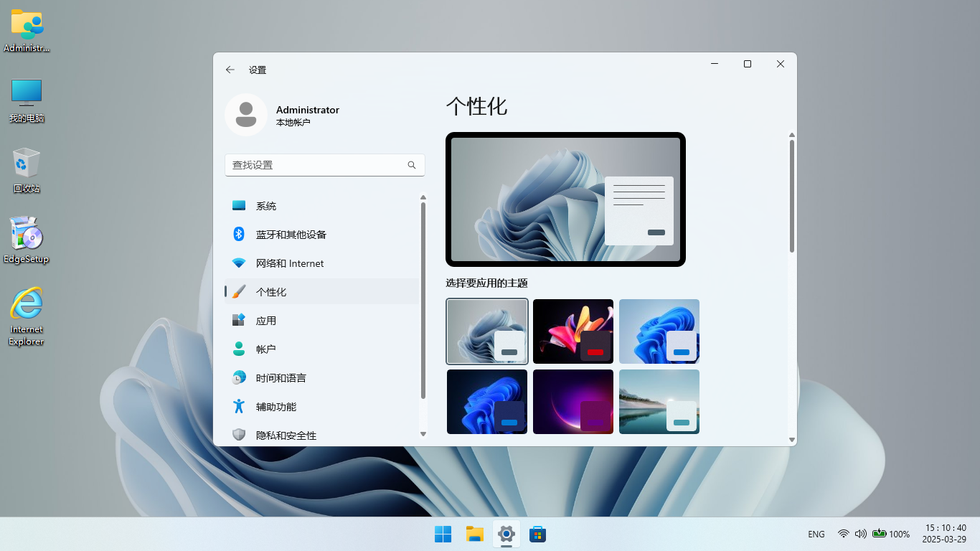Click the Settings gear on the taskbar
980x551 pixels.
pyautogui.click(x=507, y=534)
